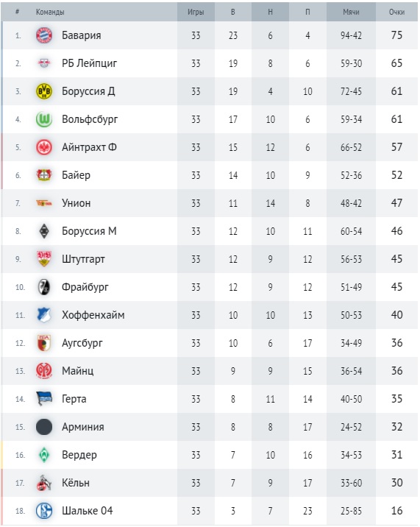Open the Штутгарт team name
This screenshot has height=527, width=420.
[83, 259]
